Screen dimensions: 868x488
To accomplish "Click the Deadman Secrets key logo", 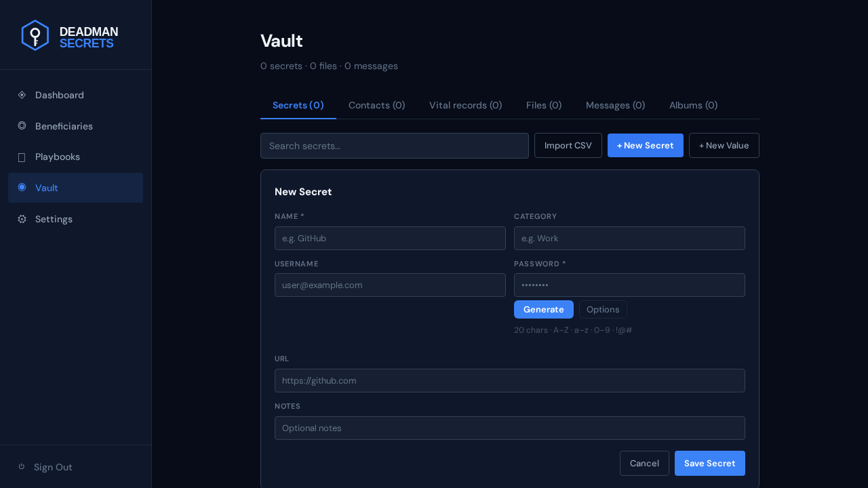I will (35, 35).
